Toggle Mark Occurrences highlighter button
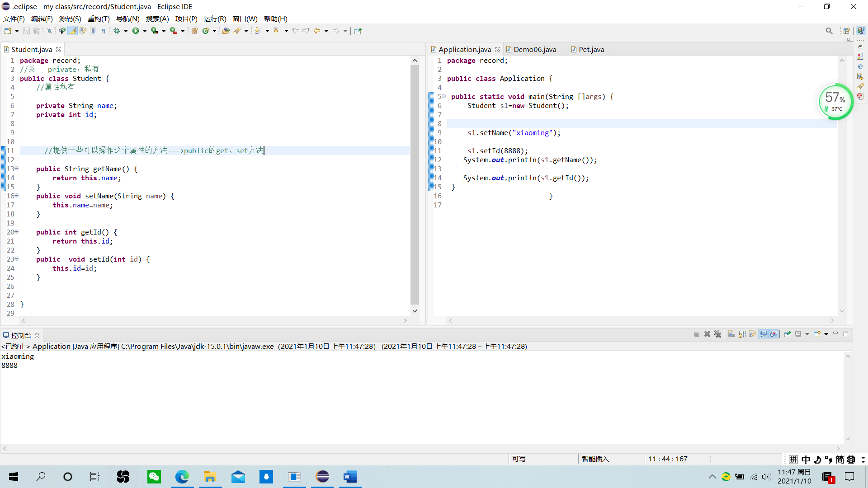The width and height of the screenshot is (868, 488). coord(72,31)
